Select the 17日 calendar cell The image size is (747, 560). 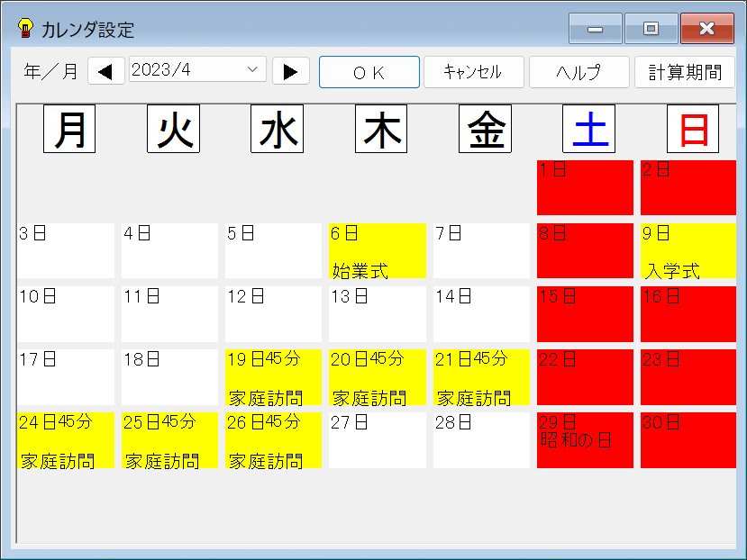click(x=66, y=377)
